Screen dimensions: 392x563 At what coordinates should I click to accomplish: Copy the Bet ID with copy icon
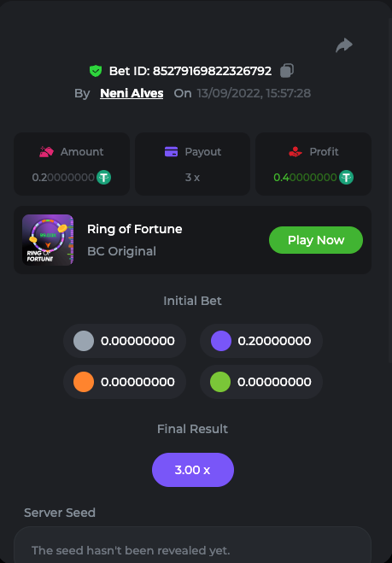tap(287, 70)
